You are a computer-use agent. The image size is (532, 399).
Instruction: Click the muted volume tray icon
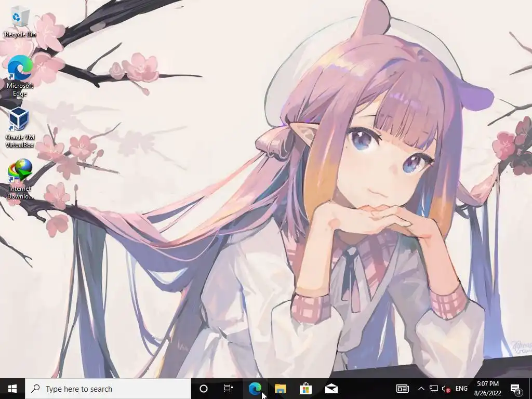pyautogui.click(x=446, y=389)
